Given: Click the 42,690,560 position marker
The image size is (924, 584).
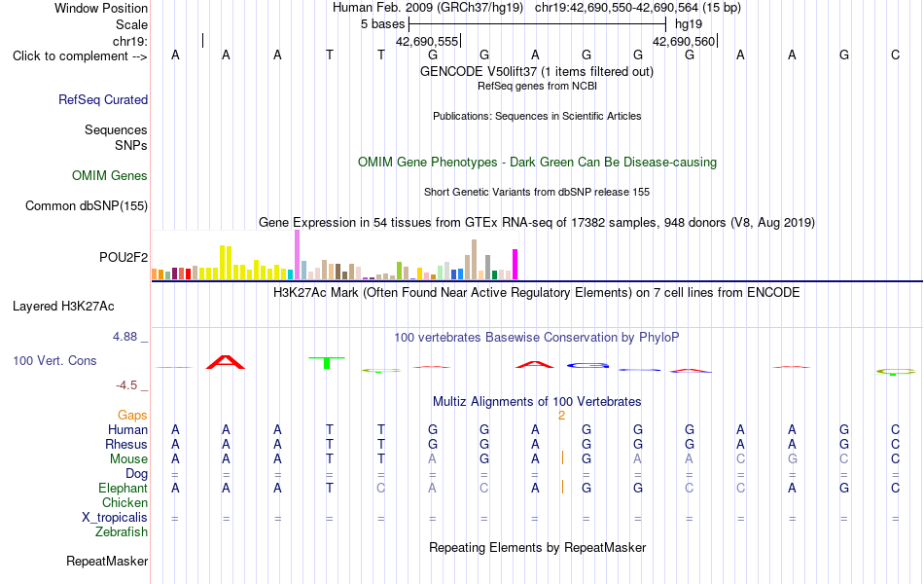Looking at the screenshot, I should click(x=684, y=41).
